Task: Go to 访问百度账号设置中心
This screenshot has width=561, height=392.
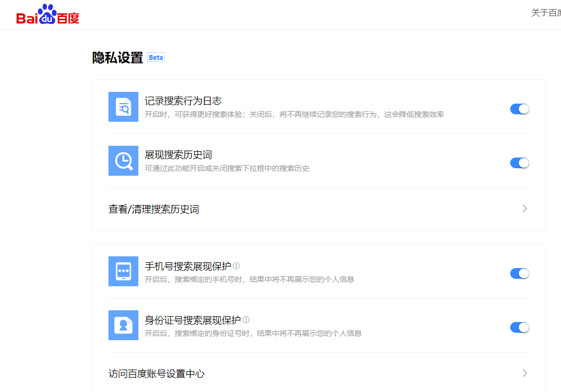Action: point(157,374)
